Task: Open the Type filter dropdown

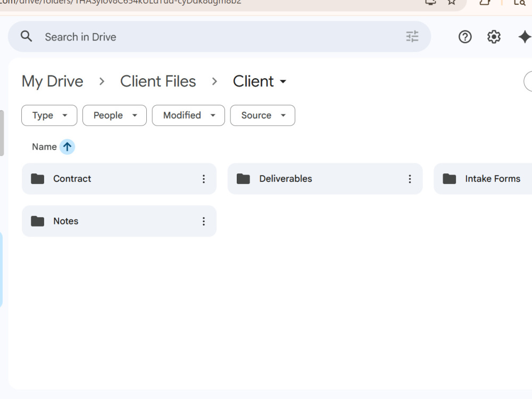Action: (x=49, y=115)
